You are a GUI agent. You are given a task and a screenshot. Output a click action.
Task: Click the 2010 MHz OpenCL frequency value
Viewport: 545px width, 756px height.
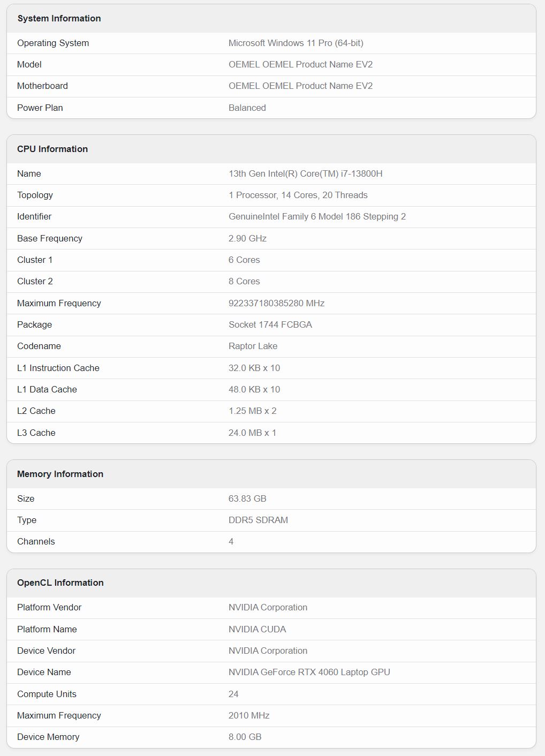(249, 715)
